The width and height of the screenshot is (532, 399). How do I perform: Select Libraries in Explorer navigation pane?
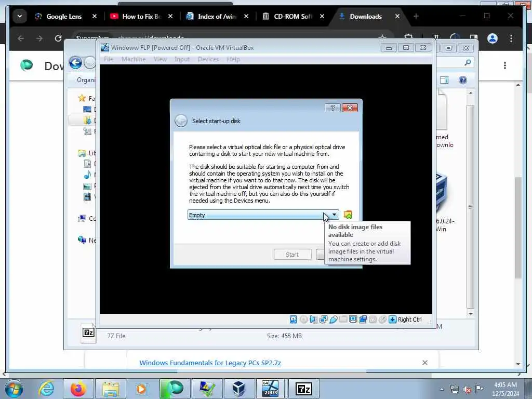(87, 153)
